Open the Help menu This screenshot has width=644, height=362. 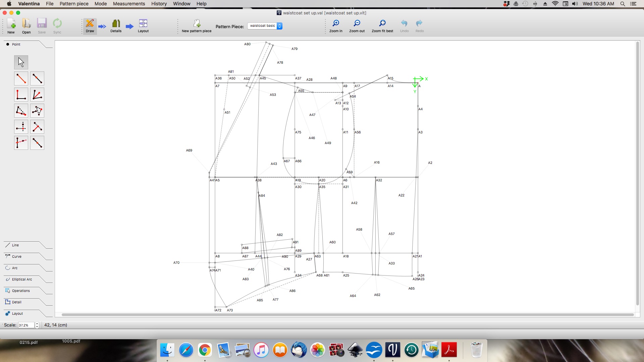tap(202, 4)
